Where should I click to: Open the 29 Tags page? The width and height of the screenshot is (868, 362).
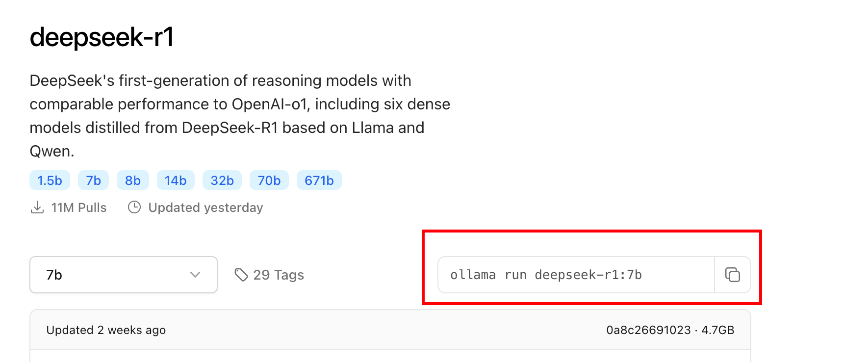[278, 275]
